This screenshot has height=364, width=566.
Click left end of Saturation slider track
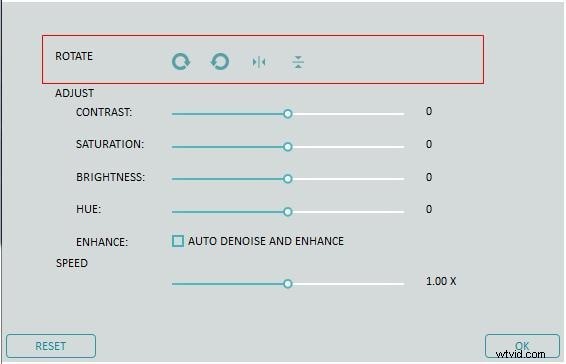click(174, 147)
